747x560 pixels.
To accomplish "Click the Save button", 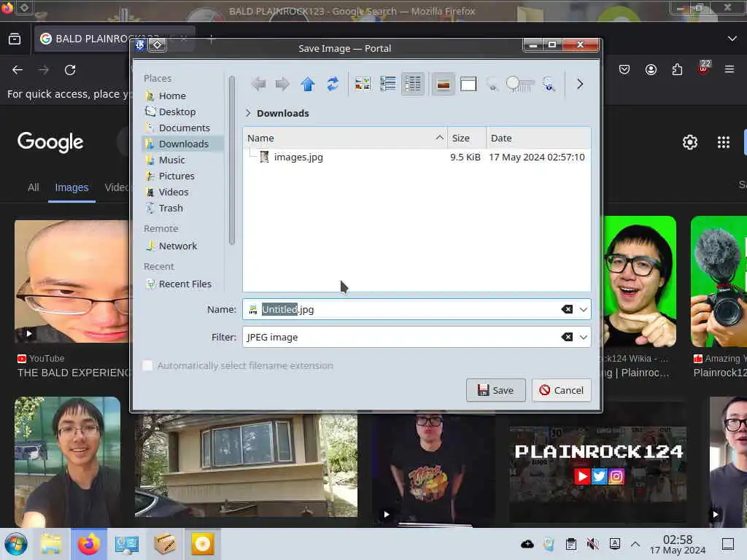I will [x=496, y=391].
